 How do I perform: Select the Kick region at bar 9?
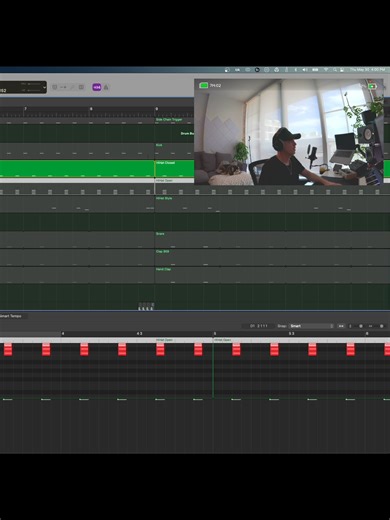click(x=174, y=151)
